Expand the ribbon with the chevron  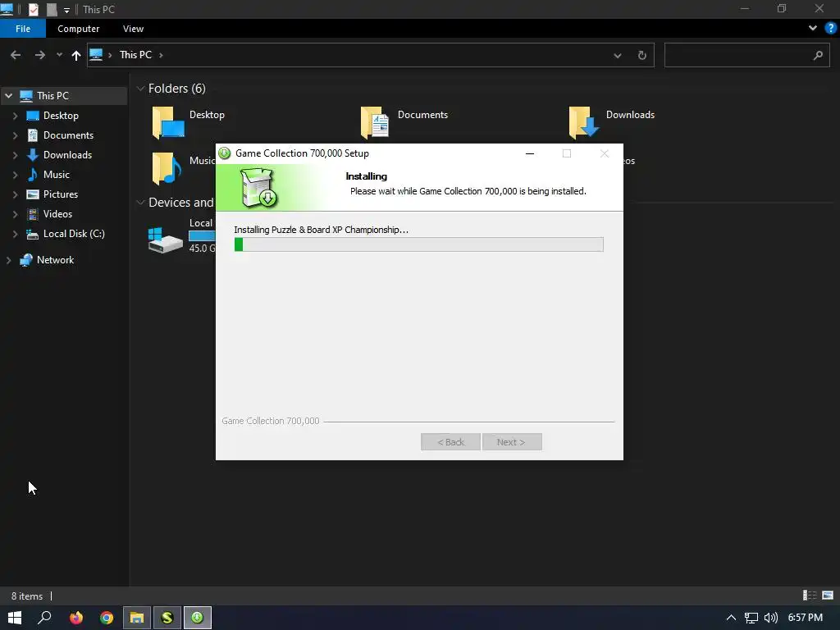(812, 28)
